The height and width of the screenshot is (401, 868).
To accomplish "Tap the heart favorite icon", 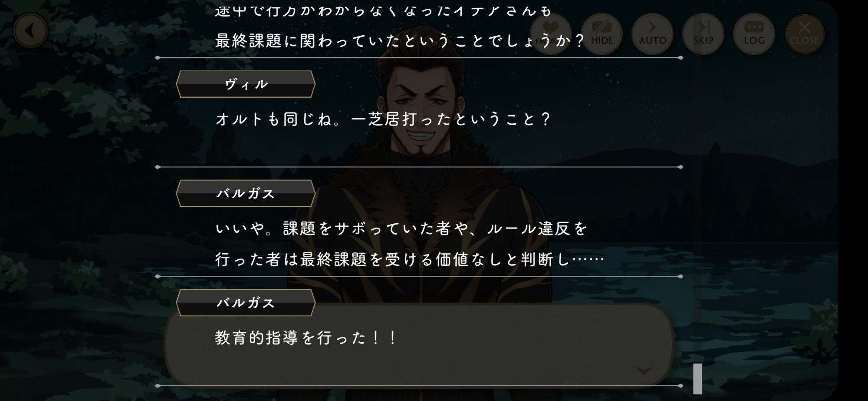I will point(551,34).
